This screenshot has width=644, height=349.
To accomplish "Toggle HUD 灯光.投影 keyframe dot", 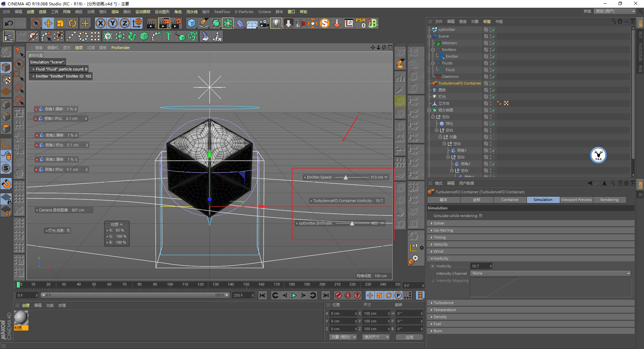I will (x=46, y=231).
